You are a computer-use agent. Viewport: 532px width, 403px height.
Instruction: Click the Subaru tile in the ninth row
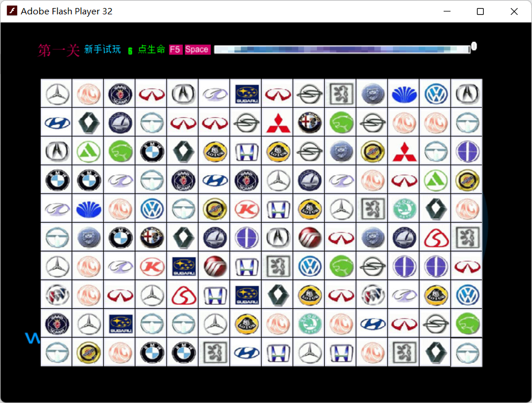(x=120, y=324)
